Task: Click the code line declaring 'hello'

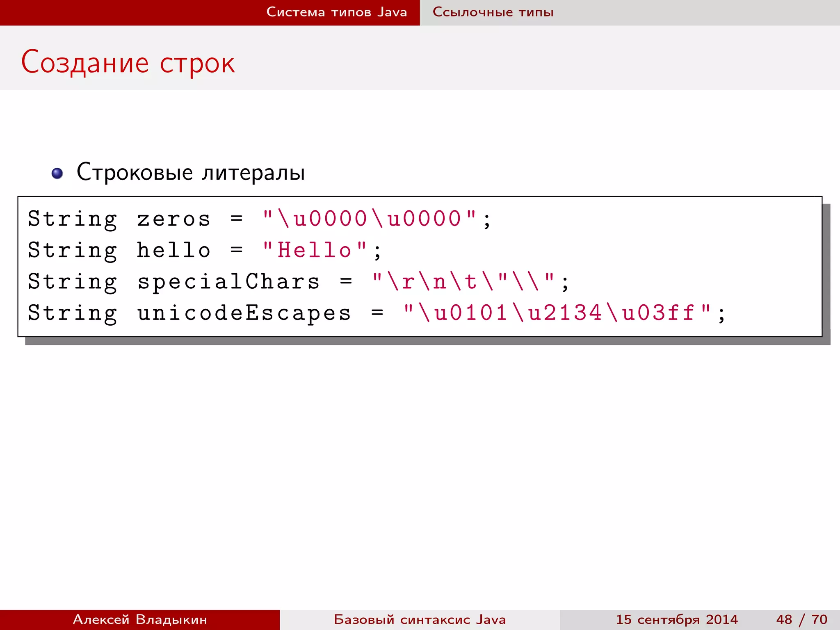Action: tap(205, 251)
